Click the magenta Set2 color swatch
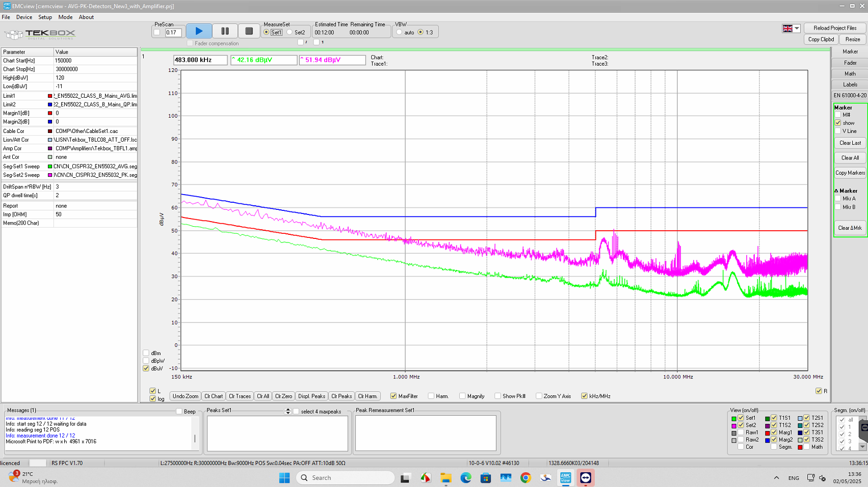The width and height of the screenshot is (868, 487). pyautogui.click(x=734, y=425)
